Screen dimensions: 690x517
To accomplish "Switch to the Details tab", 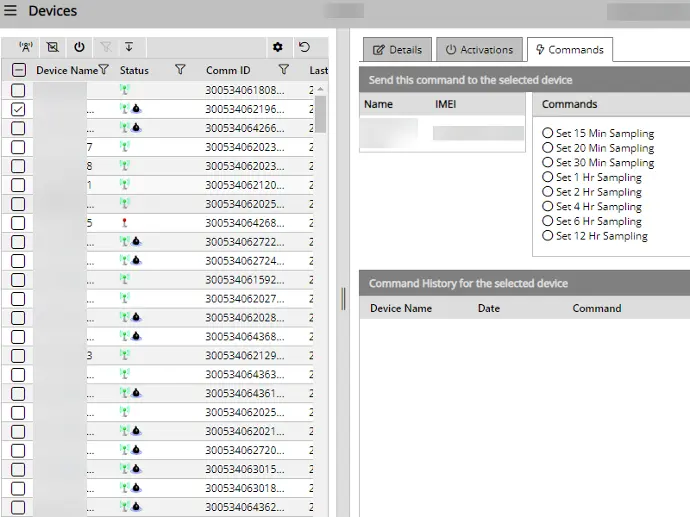I will click(x=396, y=50).
